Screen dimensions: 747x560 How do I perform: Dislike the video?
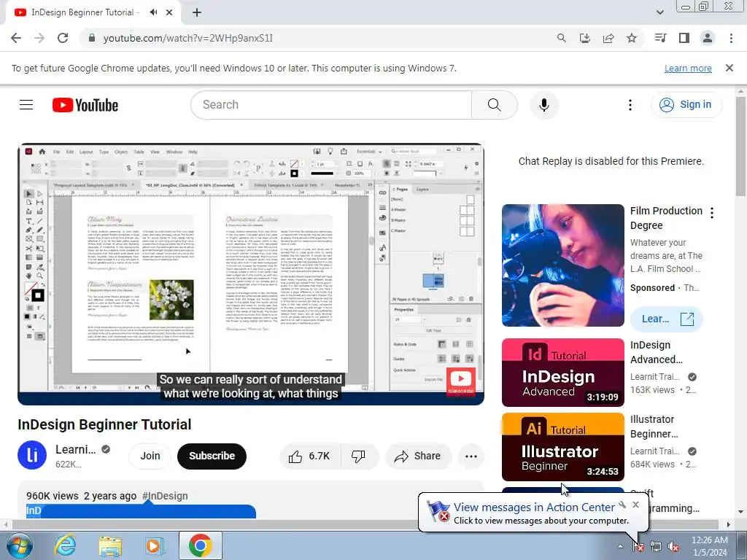click(x=359, y=456)
